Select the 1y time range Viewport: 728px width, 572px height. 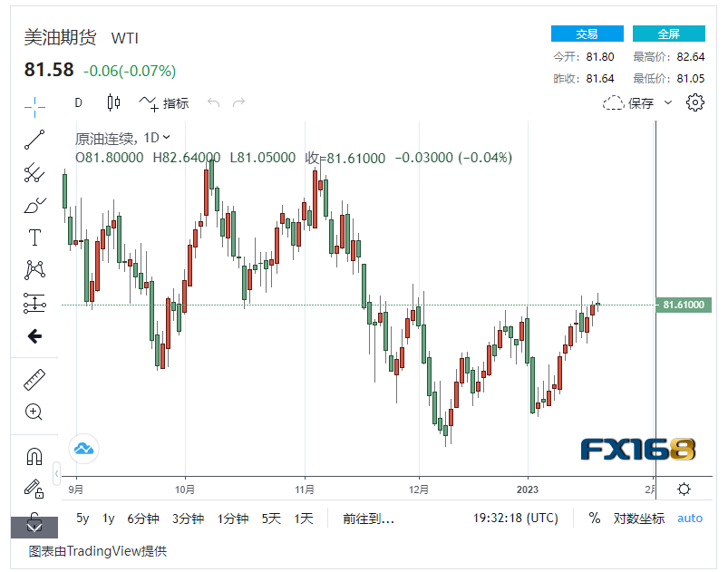(108, 519)
